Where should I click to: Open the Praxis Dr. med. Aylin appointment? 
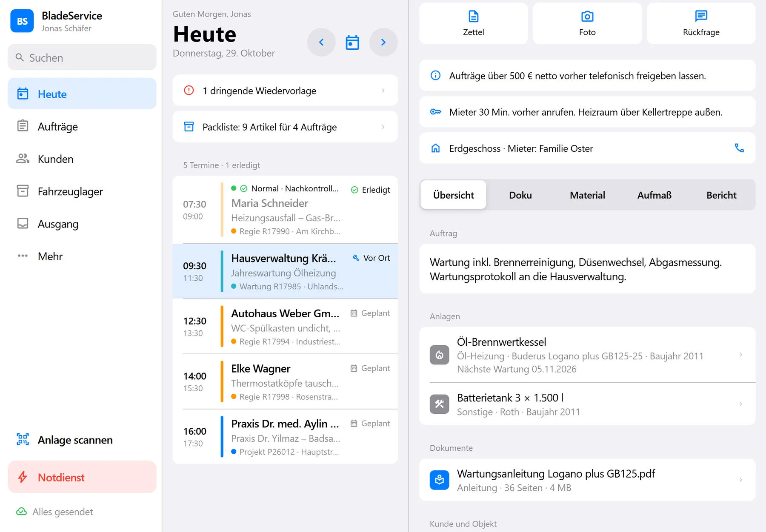(x=285, y=437)
